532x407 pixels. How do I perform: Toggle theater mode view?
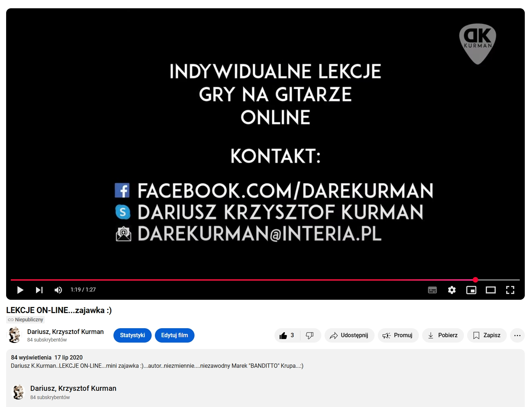pos(491,290)
